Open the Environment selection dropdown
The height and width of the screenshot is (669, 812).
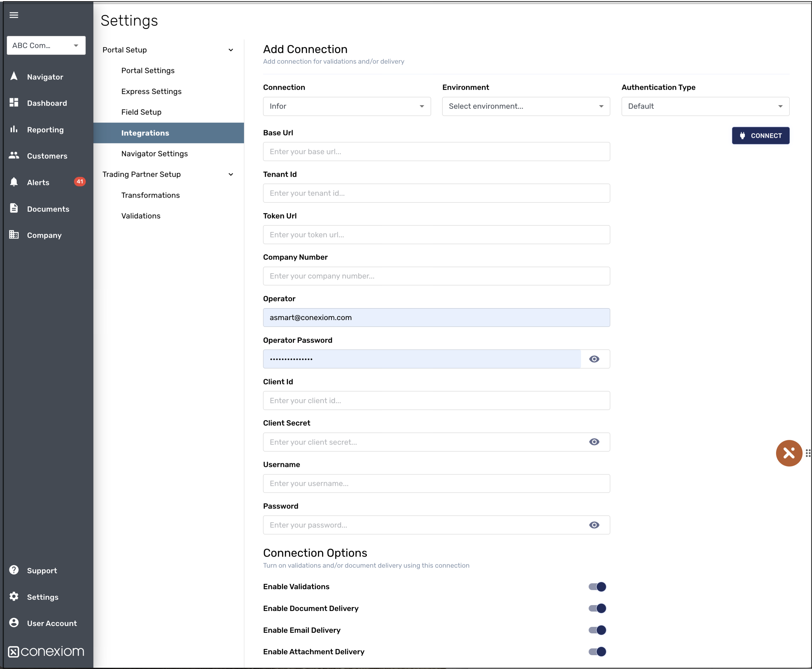pos(525,106)
